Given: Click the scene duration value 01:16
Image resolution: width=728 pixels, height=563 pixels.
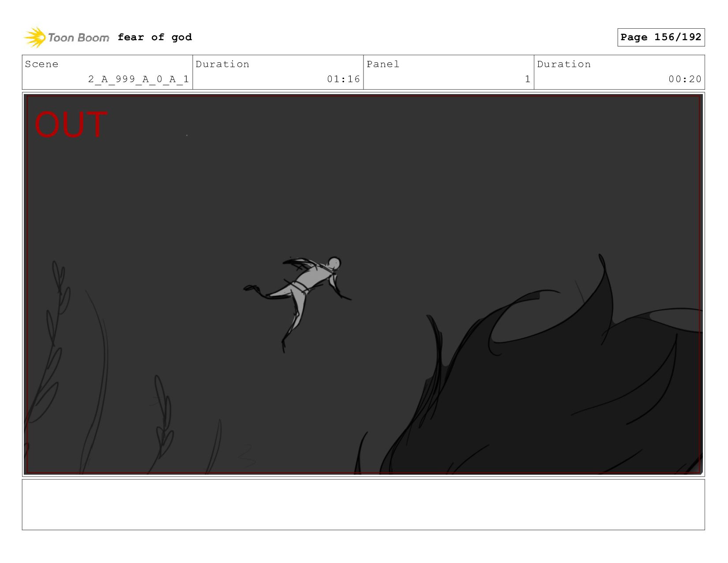Looking at the screenshot, I should [x=343, y=79].
